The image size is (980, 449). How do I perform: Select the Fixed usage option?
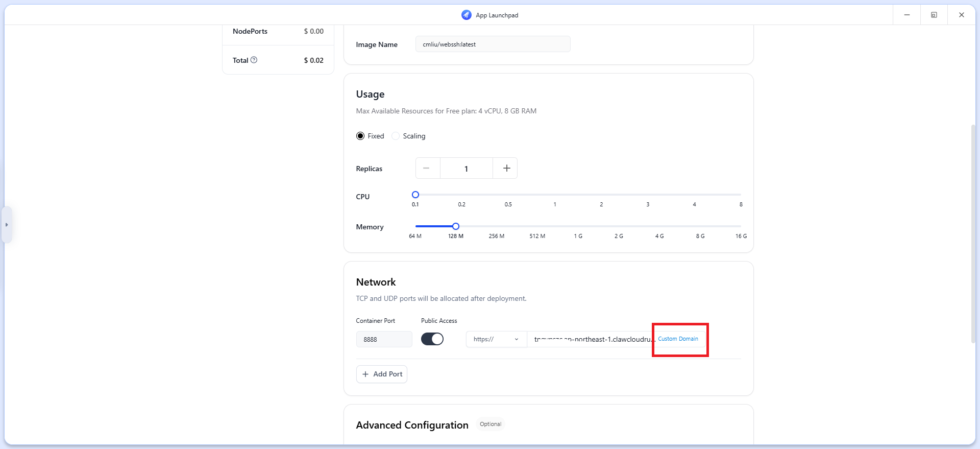pos(360,136)
